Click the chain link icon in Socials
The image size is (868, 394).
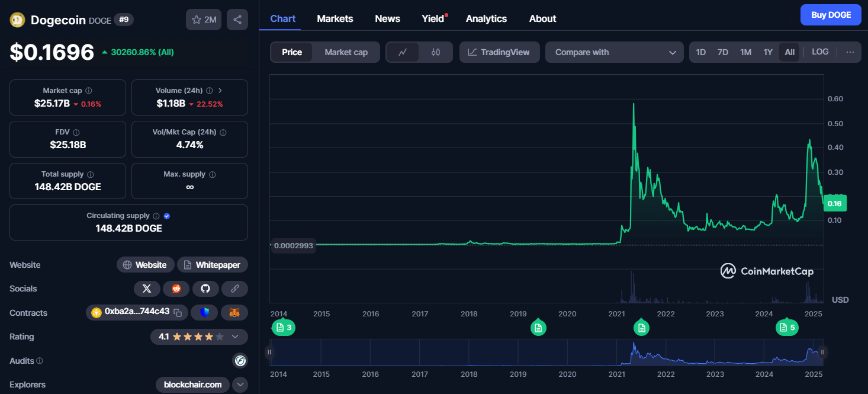tap(235, 289)
